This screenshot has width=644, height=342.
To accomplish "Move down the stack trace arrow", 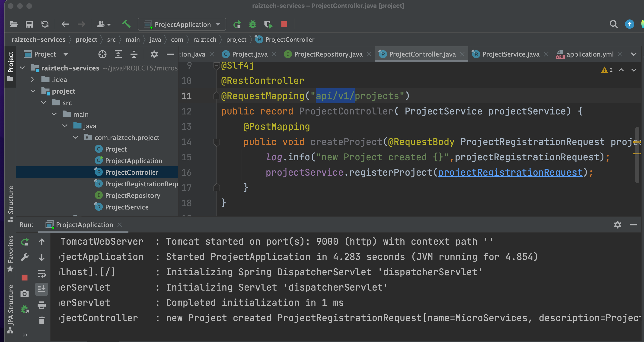I will click(x=42, y=257).
